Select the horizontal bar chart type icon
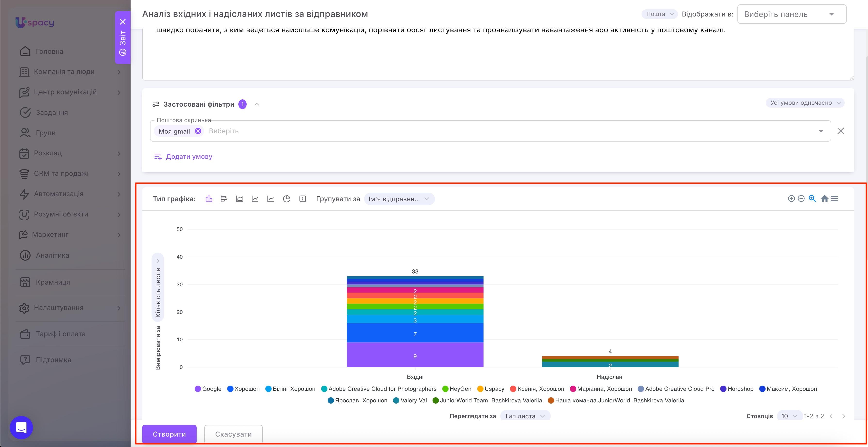 coord(224,199)
